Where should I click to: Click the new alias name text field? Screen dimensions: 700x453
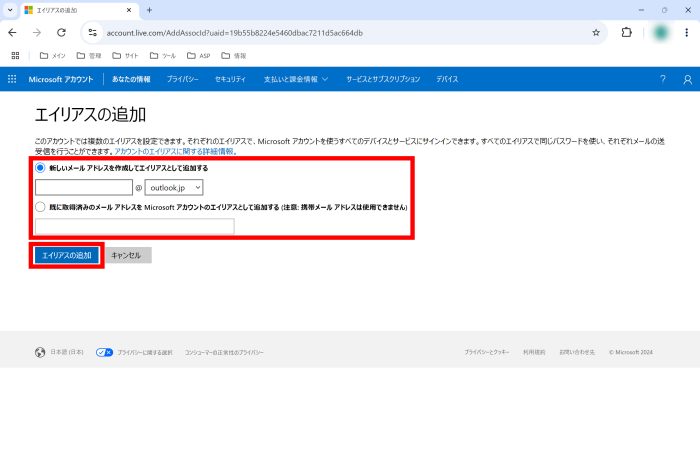click(x=83, y=187)
